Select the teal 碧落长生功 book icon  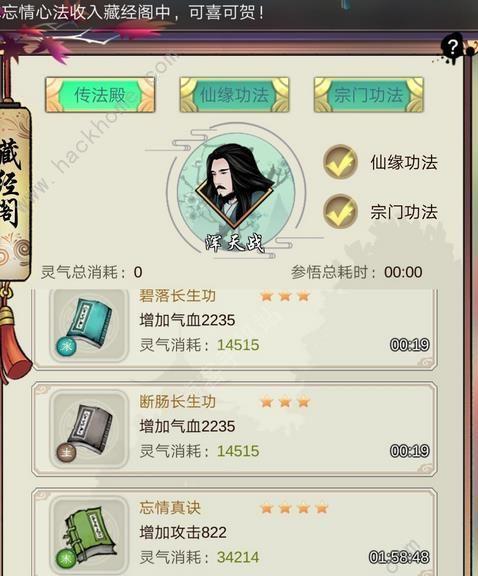(89, 324)
